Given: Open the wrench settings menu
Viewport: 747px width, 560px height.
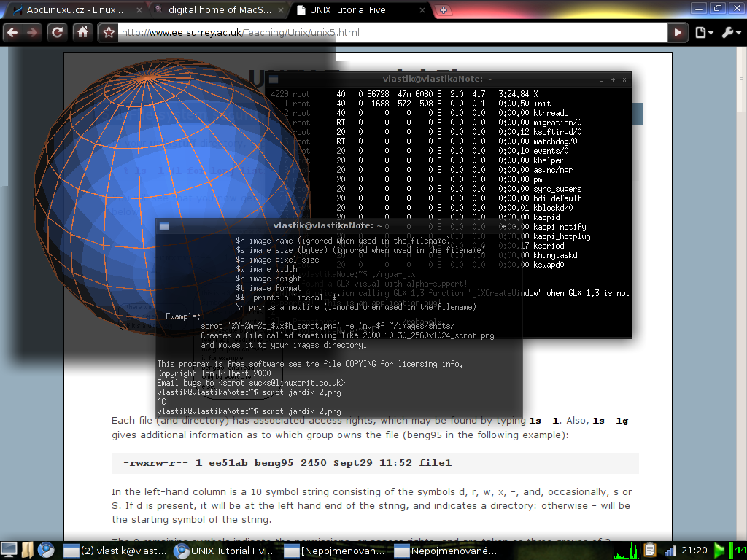Looking at the screenshot, I should [x=731, y=32].
